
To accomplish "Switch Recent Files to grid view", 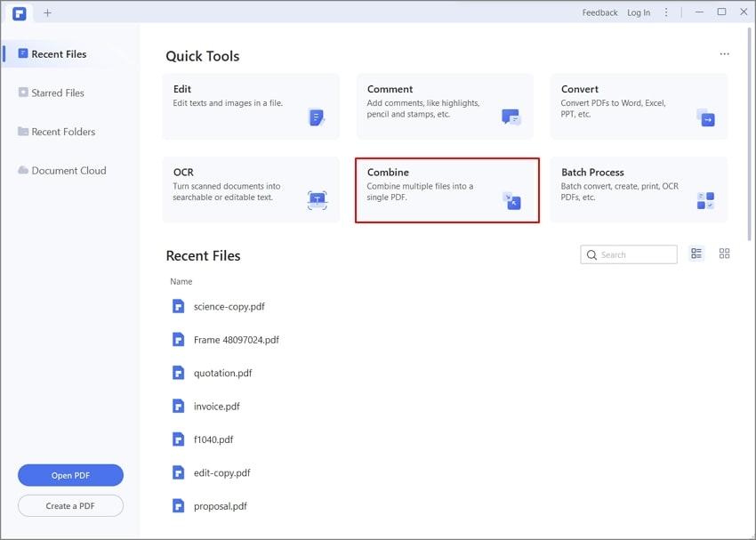I will (x=724, y=254).
